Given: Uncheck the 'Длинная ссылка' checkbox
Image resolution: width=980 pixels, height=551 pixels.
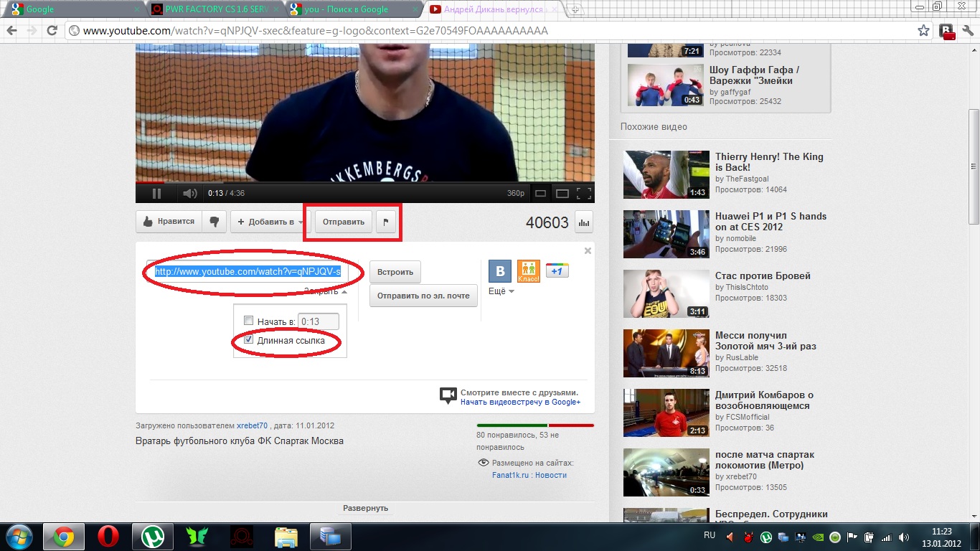Looking at the screenshot, I should pos(249,340).
